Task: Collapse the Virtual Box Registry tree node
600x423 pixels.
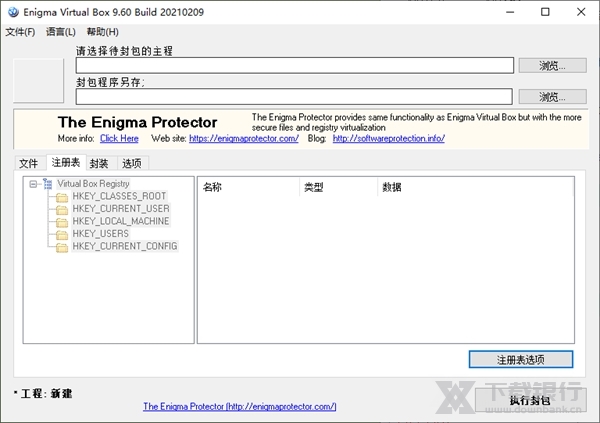Action: (33, 184)
